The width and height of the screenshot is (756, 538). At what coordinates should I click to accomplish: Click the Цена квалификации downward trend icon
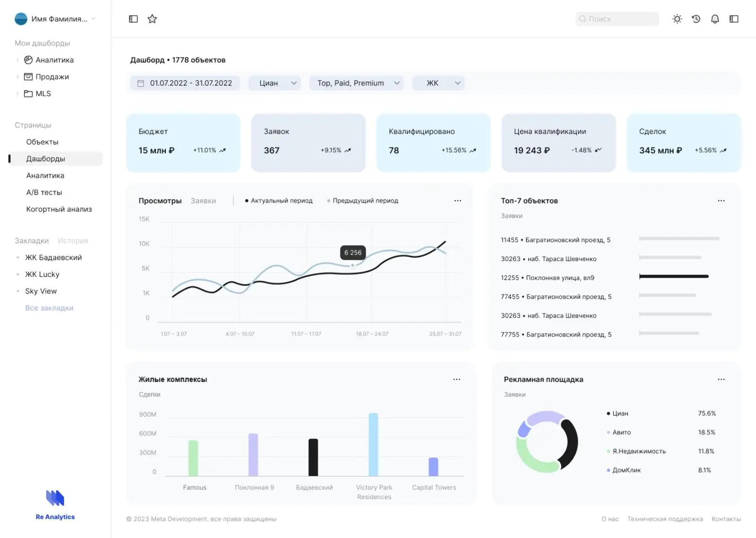(x=598, y=150)
